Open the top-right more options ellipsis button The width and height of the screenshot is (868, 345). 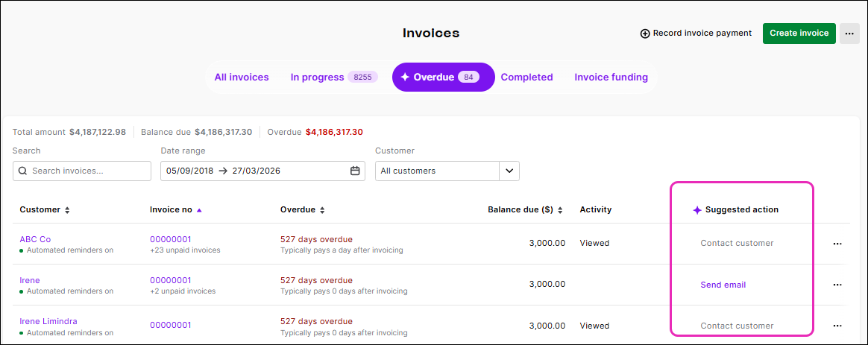tap(849, 34)
